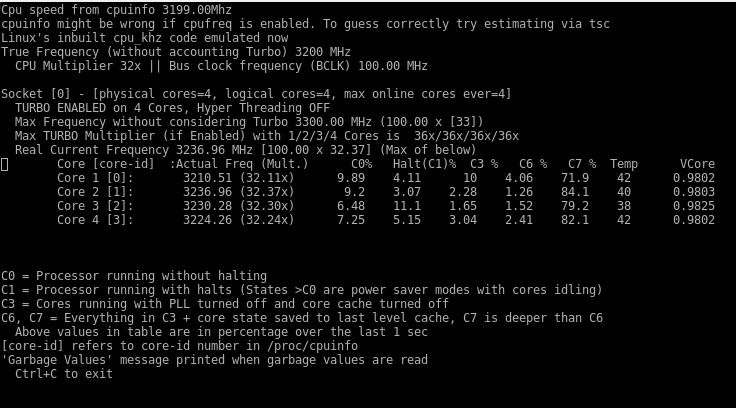
Task: Click the Core 1 [0] row label
Action: (95, 178)
